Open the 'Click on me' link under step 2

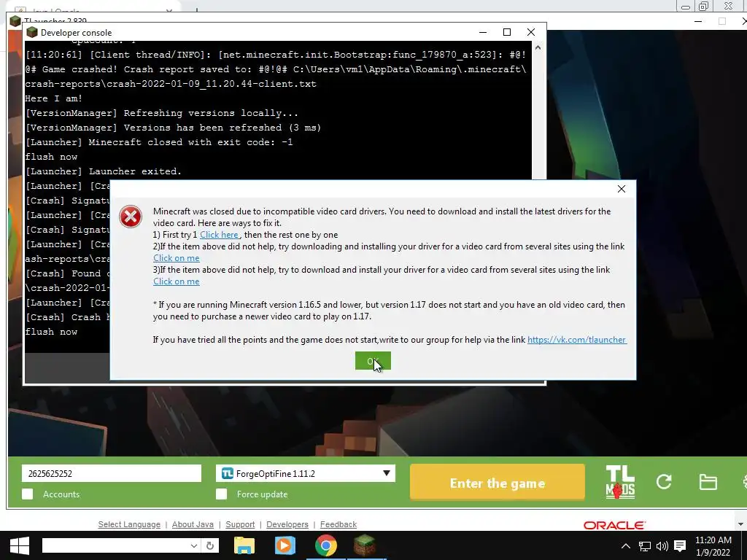pos(177,258)
